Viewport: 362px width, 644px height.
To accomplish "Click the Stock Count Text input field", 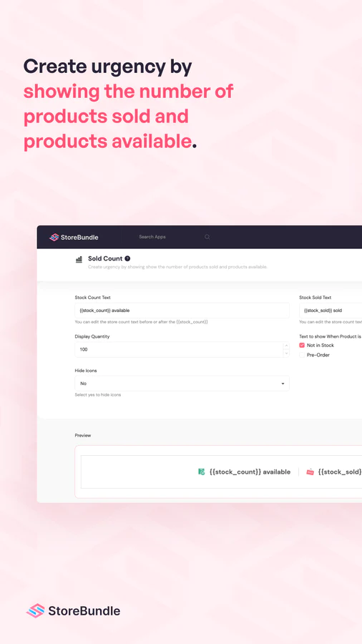I will [x=182, y=311].
